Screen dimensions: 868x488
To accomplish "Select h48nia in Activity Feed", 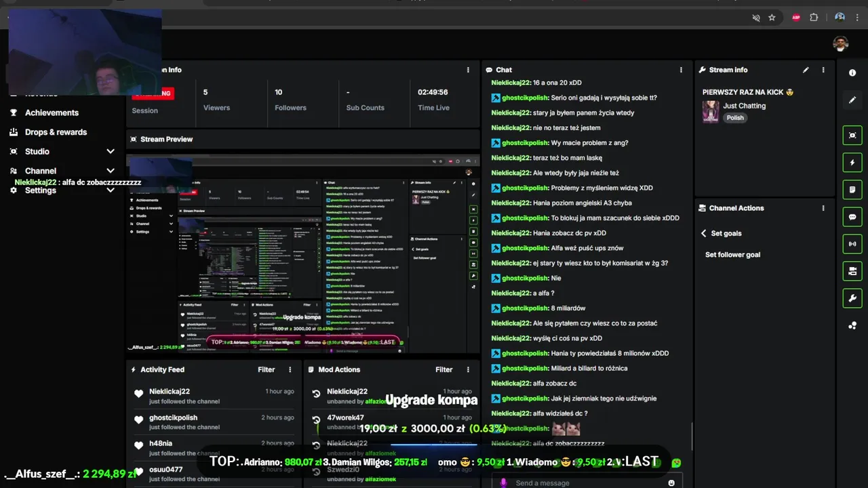I will pyautogui.click(x=161, y=443).
